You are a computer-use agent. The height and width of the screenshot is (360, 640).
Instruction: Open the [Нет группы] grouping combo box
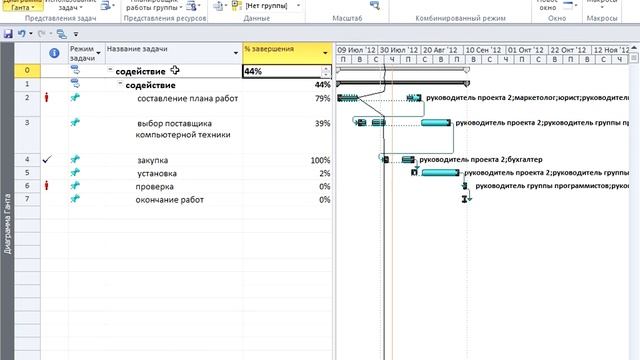(x=273, y=6)
